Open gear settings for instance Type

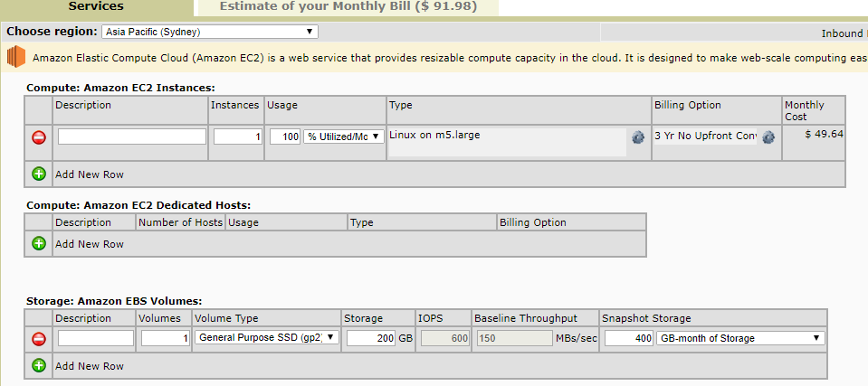(638, 137)
